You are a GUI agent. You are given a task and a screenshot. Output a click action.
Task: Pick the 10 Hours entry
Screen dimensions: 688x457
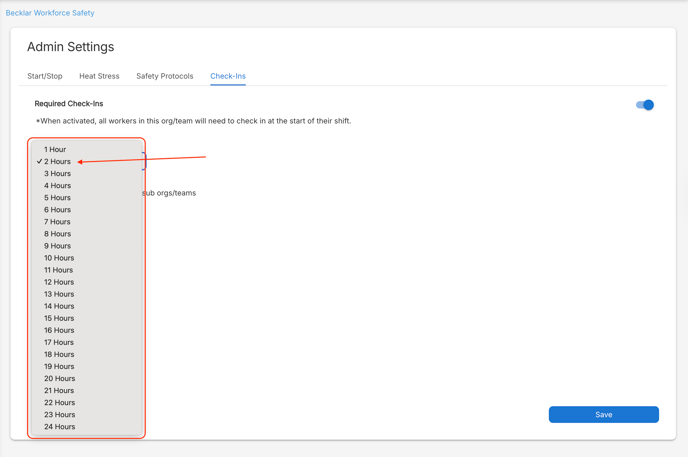(86, 258)
